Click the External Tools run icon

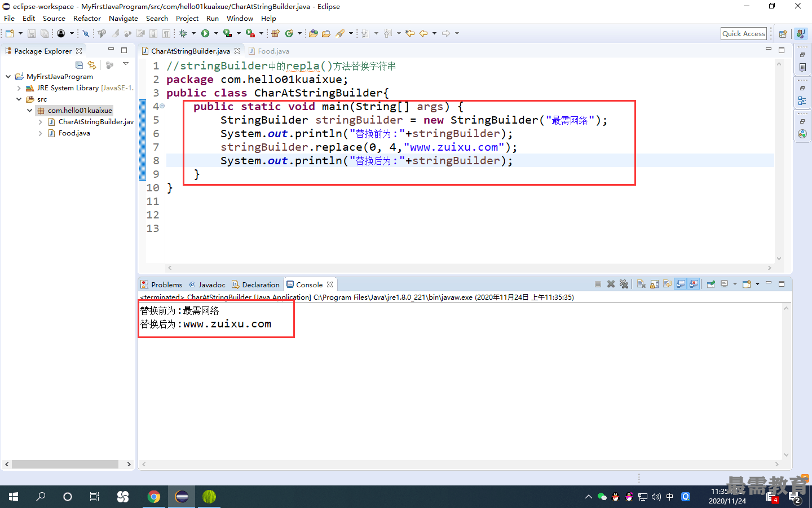pyautogui.click(x=250, y=33)
